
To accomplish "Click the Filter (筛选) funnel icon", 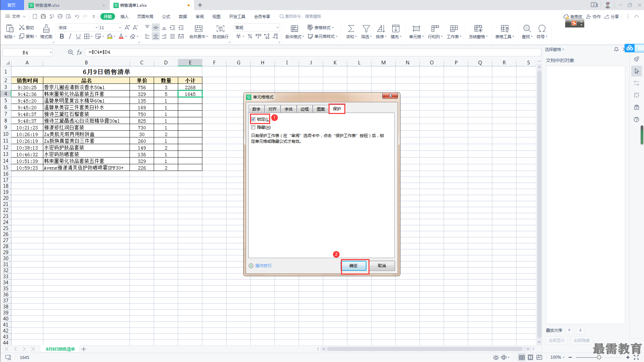I will [366, 28].
